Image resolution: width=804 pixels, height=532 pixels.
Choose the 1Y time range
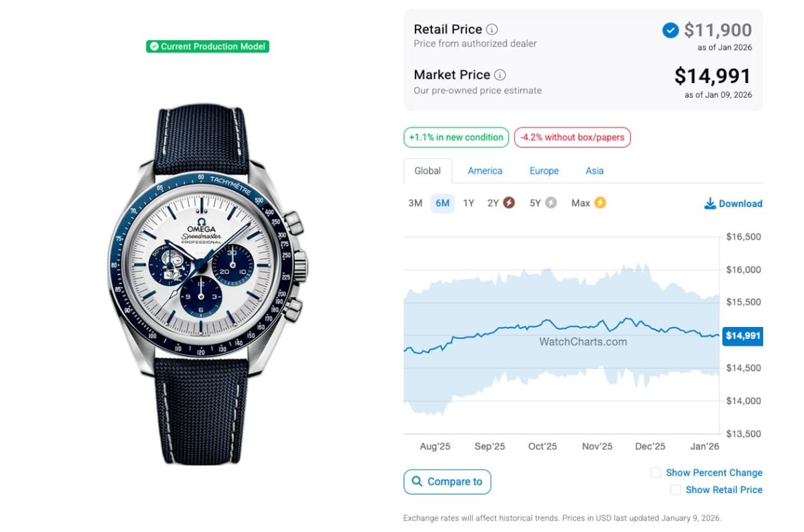tap(468, 203)
